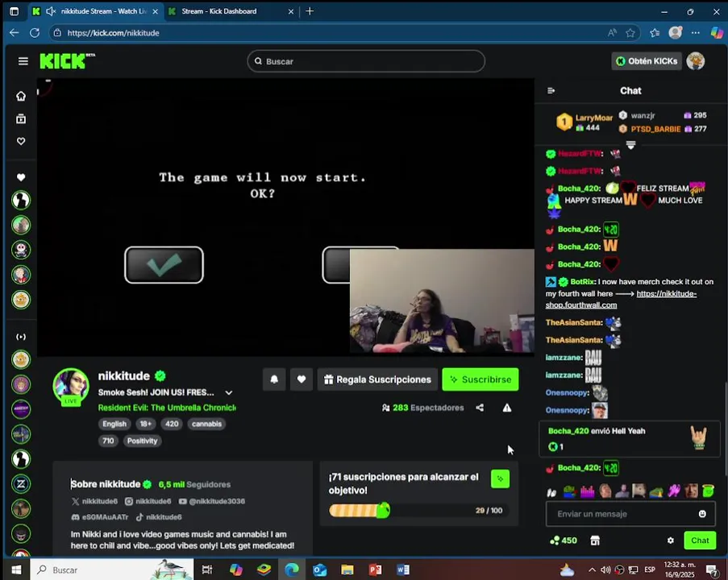The image size is (728, 580).
Task: Open a new browser tab
Action: 310,11
